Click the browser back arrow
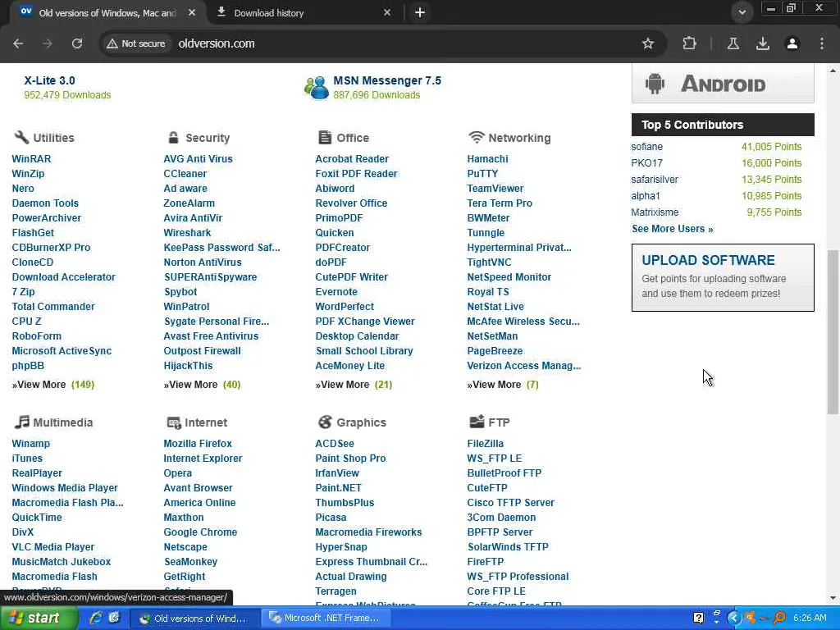The image size is (840, 630). coord(18,43)
